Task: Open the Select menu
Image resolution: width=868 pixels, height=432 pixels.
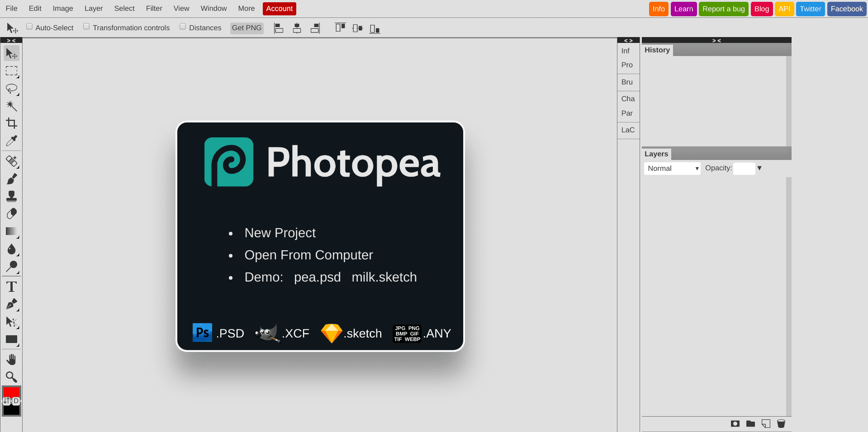Action: [124, 9]
